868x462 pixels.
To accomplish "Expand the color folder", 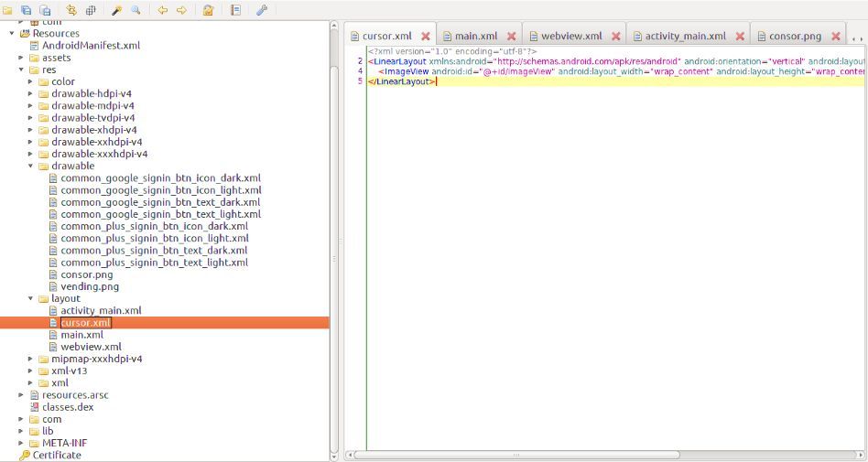I will click(x=30, y=82).
